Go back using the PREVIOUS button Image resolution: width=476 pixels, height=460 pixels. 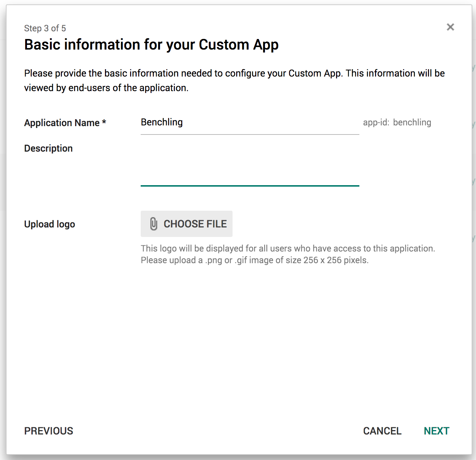[x=48, y=431]
